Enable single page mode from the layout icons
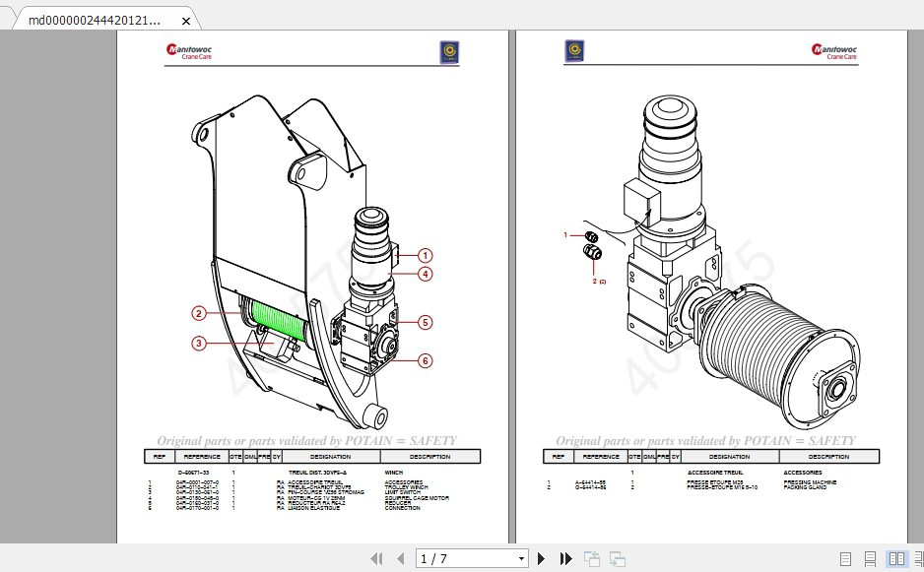Viewport: 924px width, 572px height. pos(845,558)
